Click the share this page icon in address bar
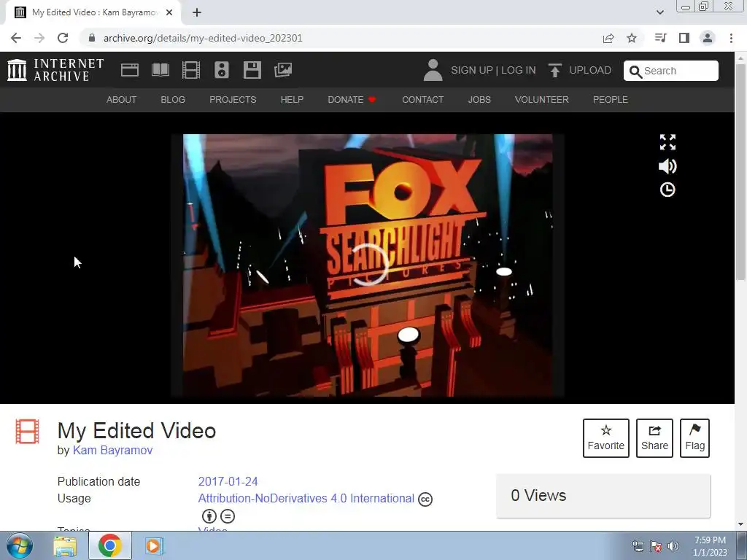 (608, 38)
